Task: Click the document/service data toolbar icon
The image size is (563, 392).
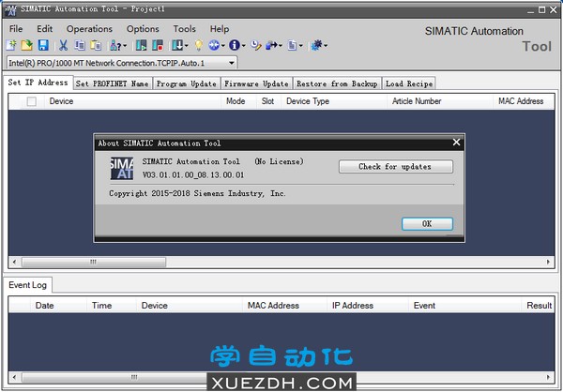Action: point(292,45)
